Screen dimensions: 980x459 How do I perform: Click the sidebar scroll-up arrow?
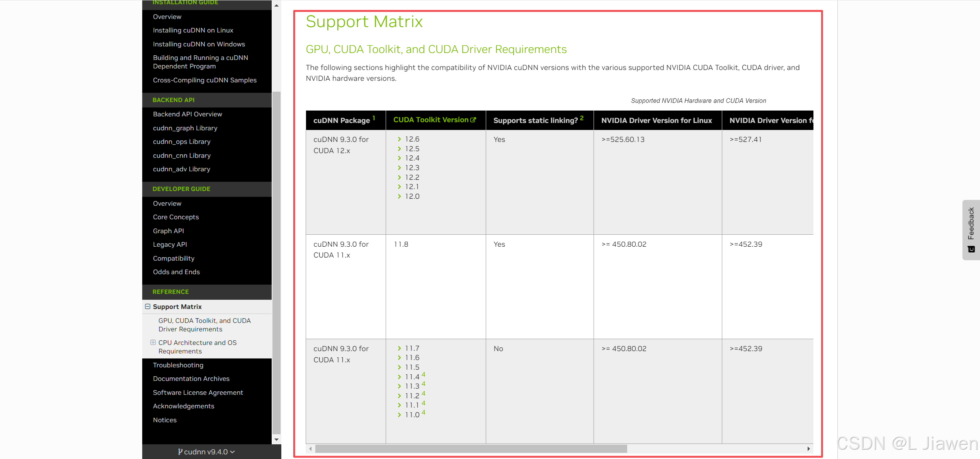[x=276, y=5]
